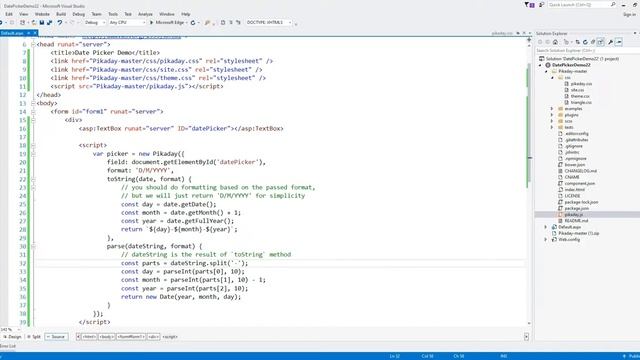Open the Debug configuration dropdown

[95, 22]
